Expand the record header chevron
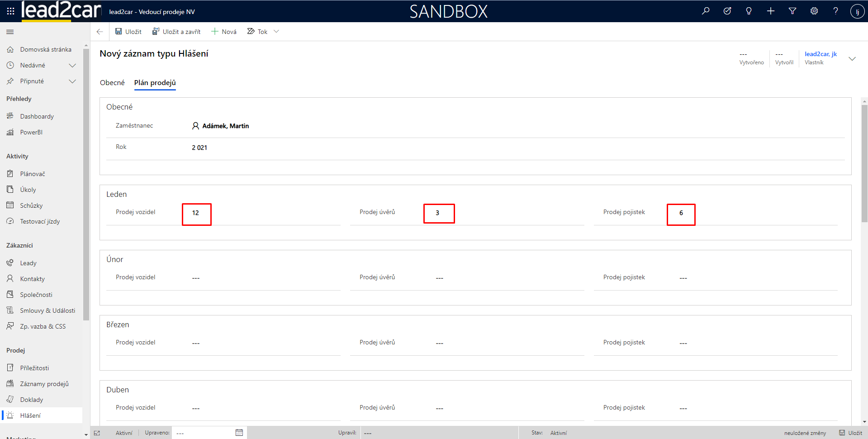The image size is (868, 439). [x=852, y=59]
